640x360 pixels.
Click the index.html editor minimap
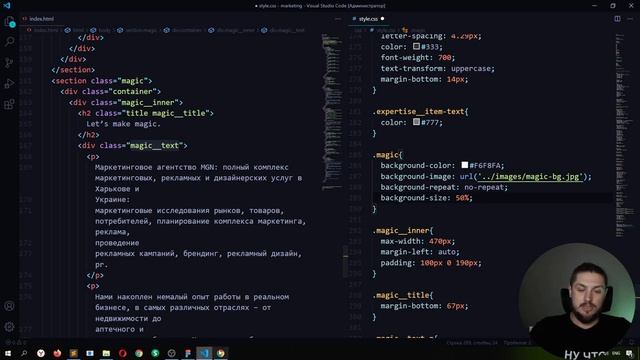pyautogui.click(x=331, y=112)
